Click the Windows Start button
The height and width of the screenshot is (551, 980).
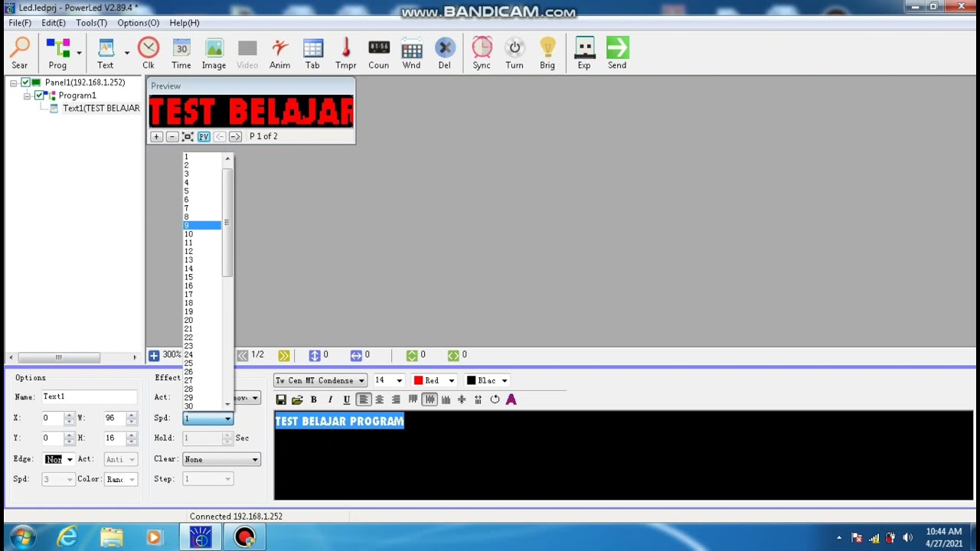click(x=21, y=538)
